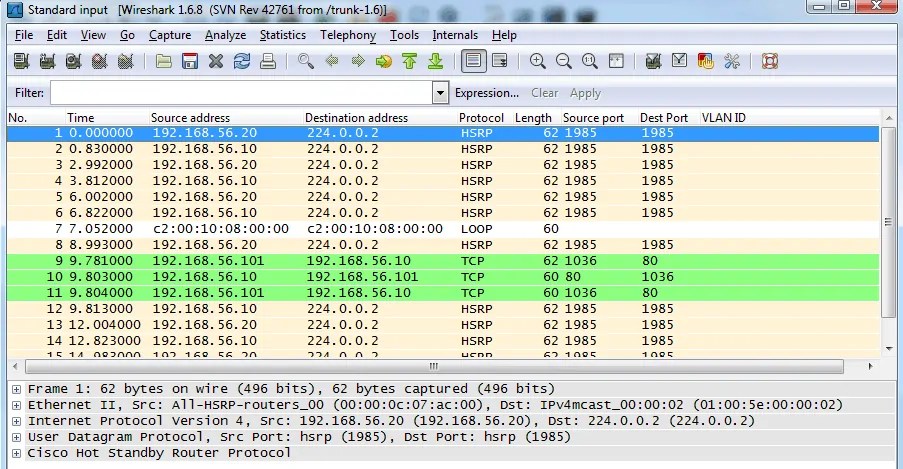903x469 pixels.
Task: Open the Internals menu
Action: (455, 35)
